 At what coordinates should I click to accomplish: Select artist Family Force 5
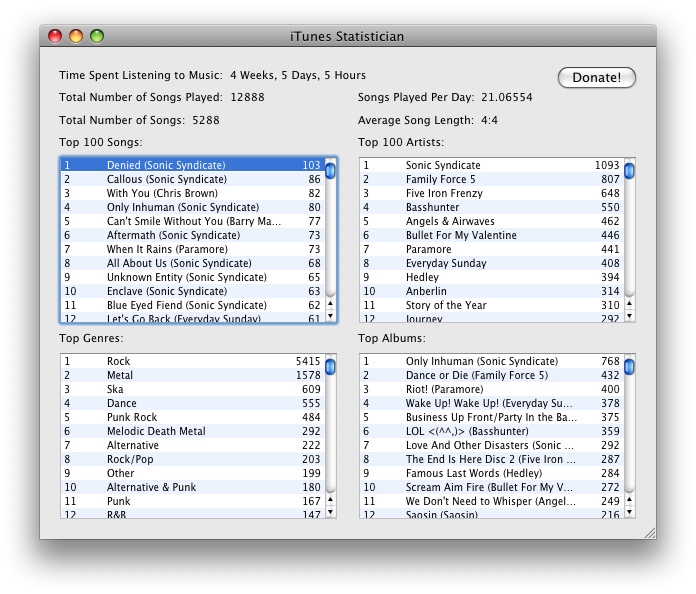[492, 179]
